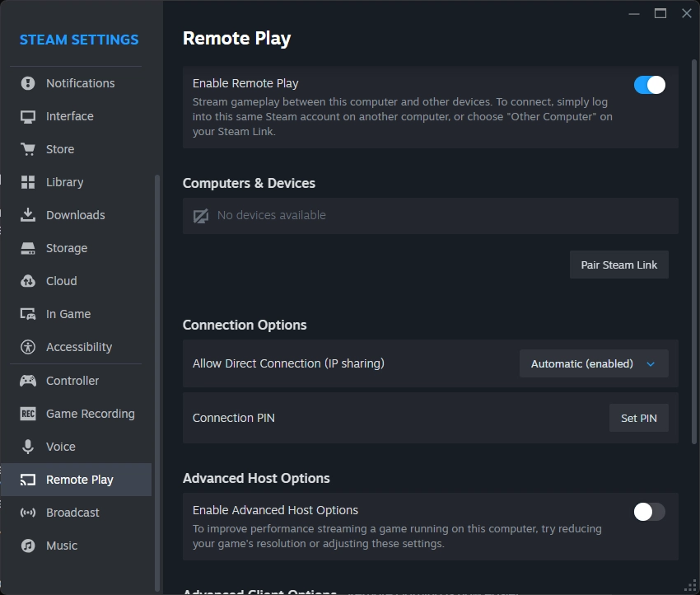Select Cloud settings label
The image size is (700, 595).
coord(62,281)
